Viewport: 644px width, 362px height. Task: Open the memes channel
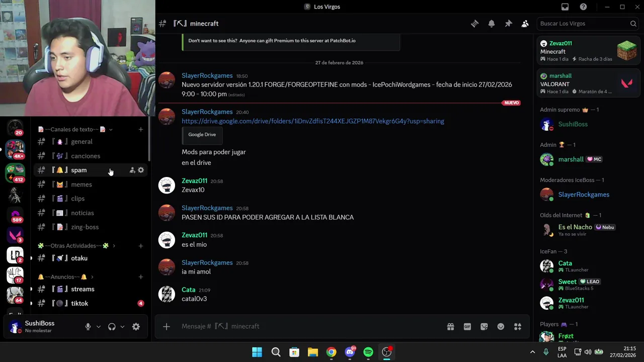coord(91,185)
